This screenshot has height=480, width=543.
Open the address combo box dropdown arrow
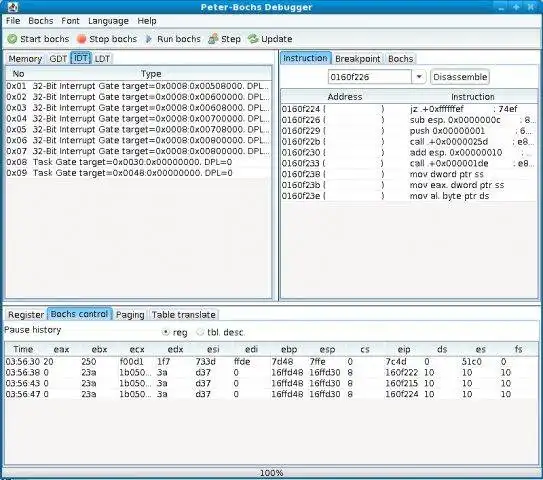419,77
